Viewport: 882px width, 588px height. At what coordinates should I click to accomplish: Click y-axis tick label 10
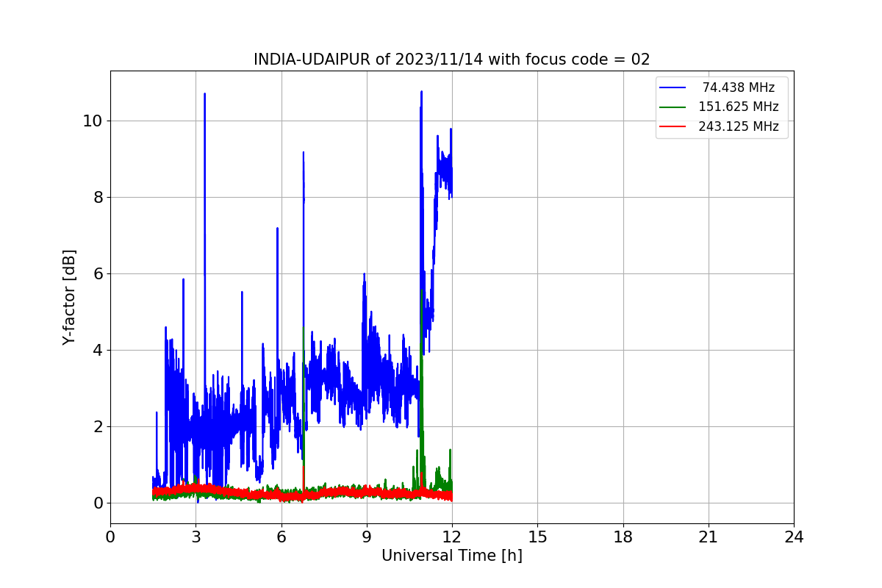click(92, 121)
